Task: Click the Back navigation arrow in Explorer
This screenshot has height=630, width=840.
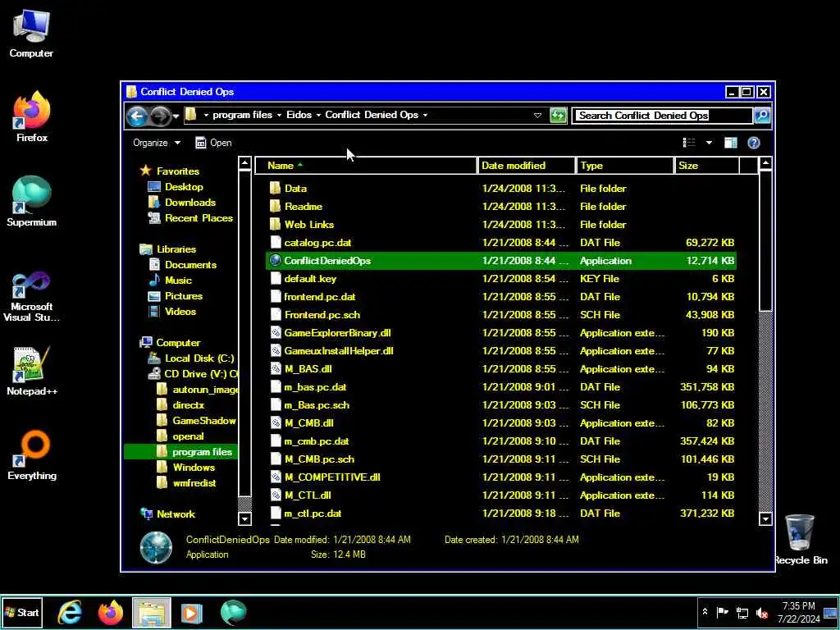Action: pyautogui.click(x=137, y=116)
